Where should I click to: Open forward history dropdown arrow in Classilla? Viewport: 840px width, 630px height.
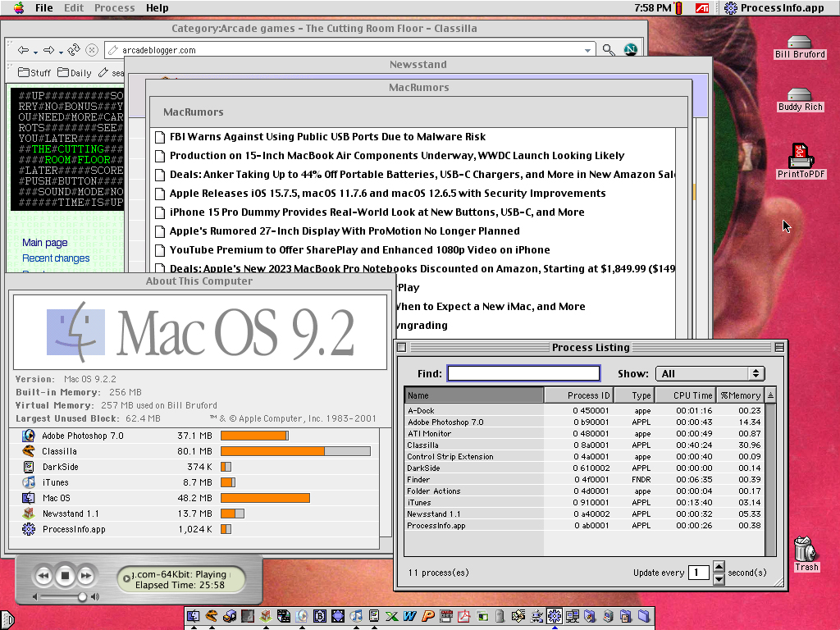pyautogui.click(x=61, y=52)
